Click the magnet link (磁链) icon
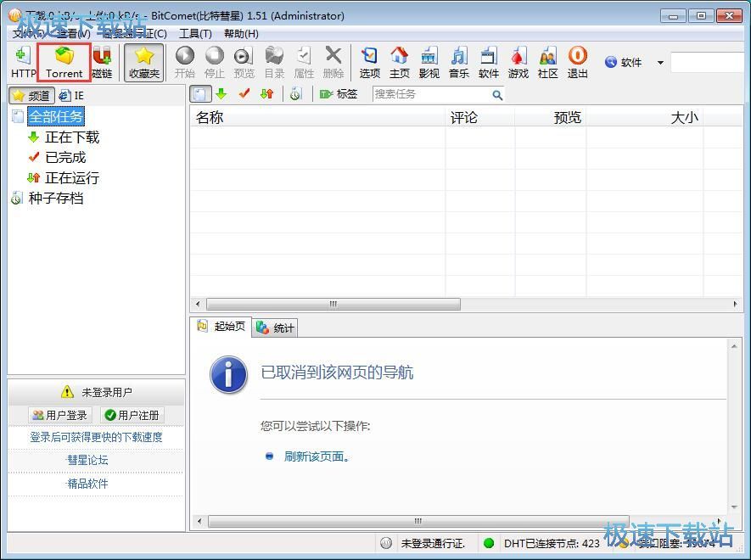Screen dimensions: 751x560 102,62
